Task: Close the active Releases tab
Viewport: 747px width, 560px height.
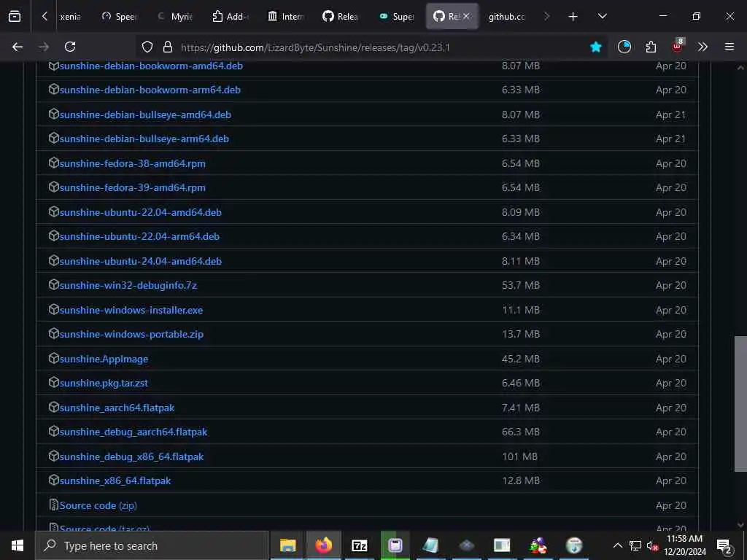Action: point(466,16)
